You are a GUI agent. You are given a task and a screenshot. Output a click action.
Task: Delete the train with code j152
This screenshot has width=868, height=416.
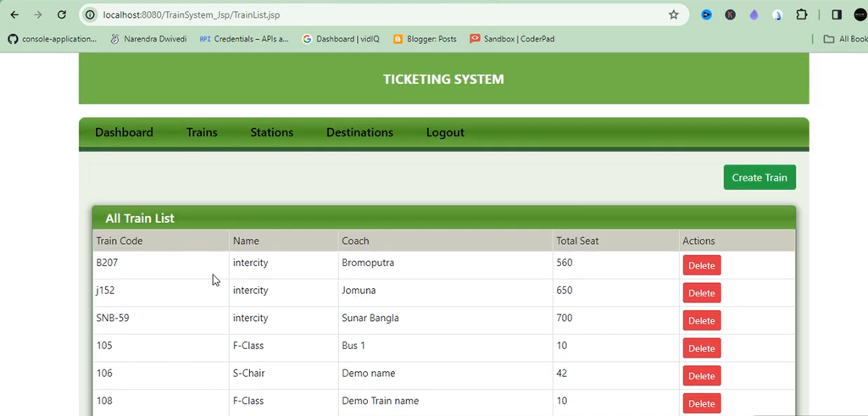[701, 292]
